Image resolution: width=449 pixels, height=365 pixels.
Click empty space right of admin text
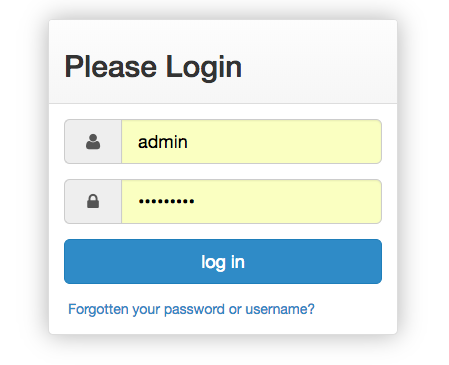[283, 142]
